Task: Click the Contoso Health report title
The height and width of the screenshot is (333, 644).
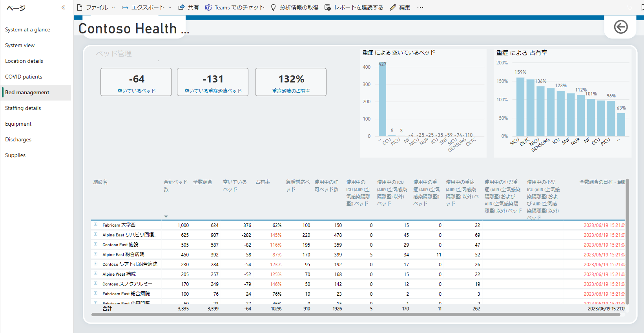Action: [x=133, y=29]
